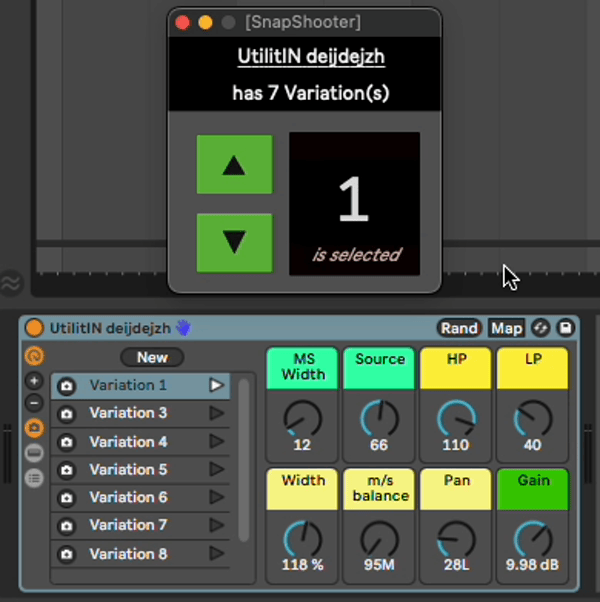This screenshot has height=602, width=600.
Task: Select Variation 5 in the list
Action: pyautogui.click(x=128, y=469)
